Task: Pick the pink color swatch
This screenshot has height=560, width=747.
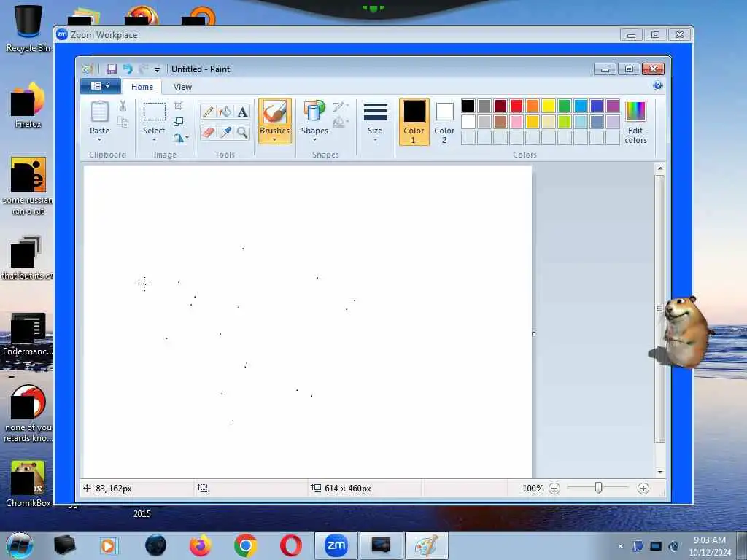Action: 516,122
